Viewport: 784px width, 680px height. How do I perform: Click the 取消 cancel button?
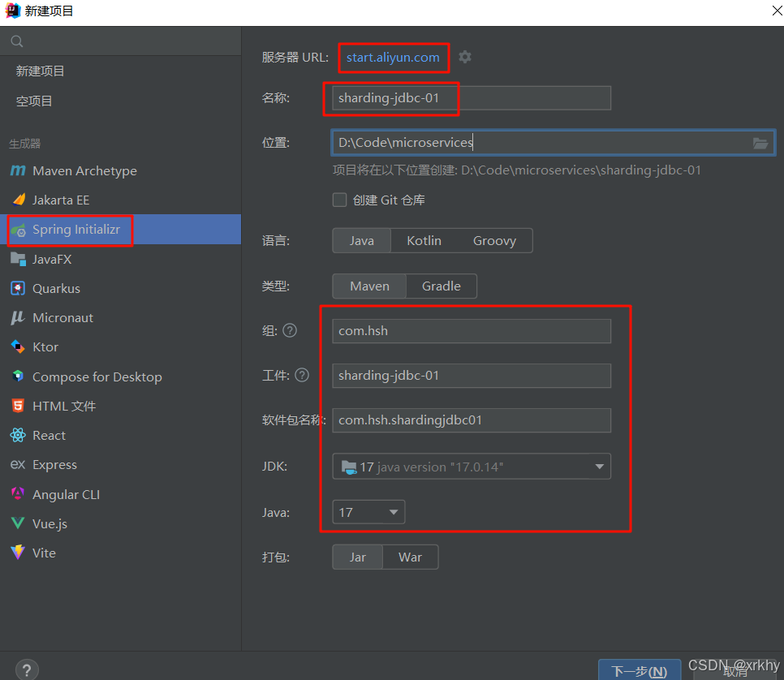pyautogui.click(x=735, y=672)
